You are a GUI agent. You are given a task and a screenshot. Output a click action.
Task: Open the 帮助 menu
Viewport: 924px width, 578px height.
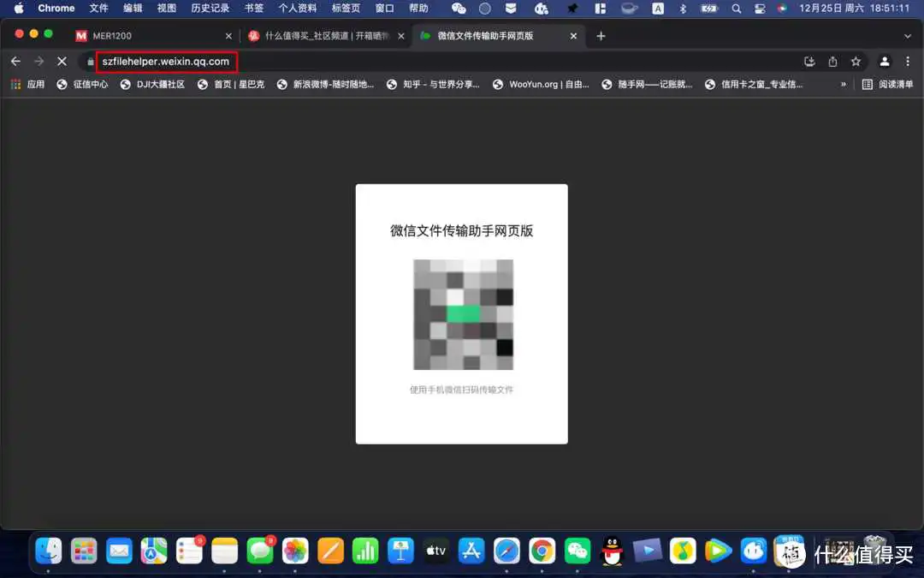click(419, 9)
